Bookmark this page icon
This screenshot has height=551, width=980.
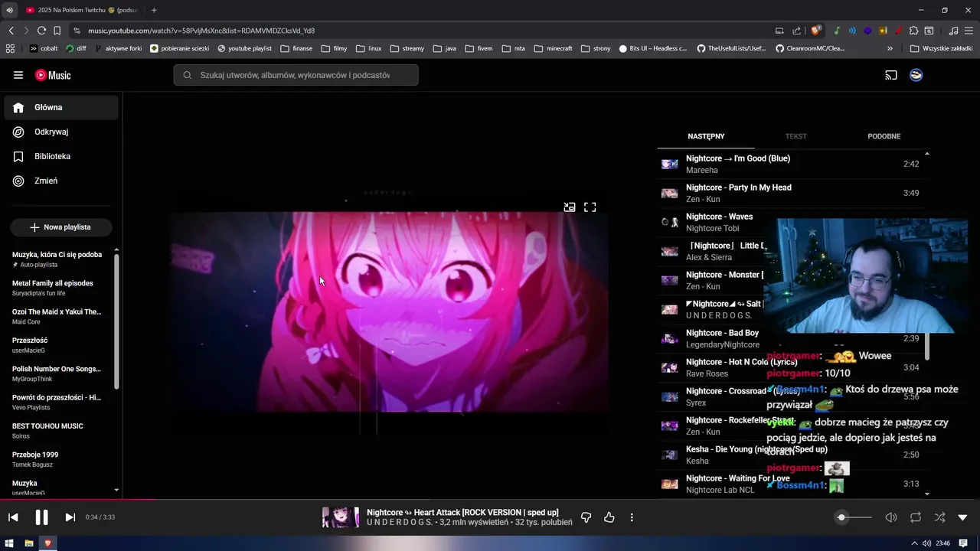(57, 31)
